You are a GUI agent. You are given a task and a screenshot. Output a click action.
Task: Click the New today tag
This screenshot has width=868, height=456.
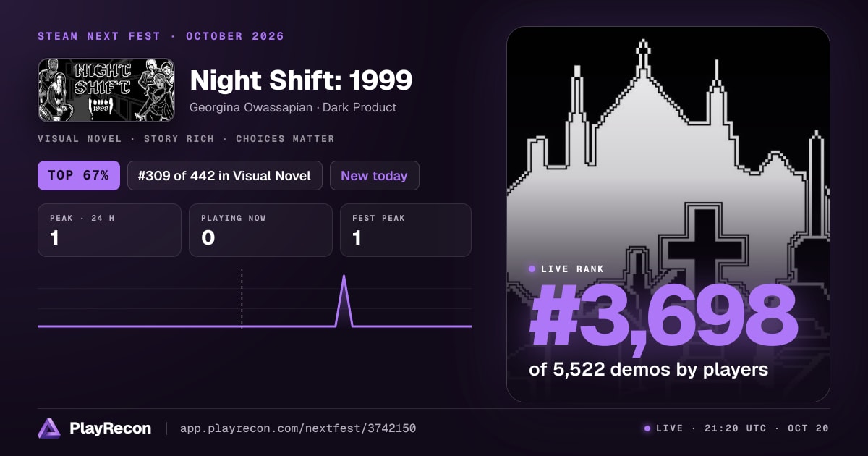coord(374,175)
